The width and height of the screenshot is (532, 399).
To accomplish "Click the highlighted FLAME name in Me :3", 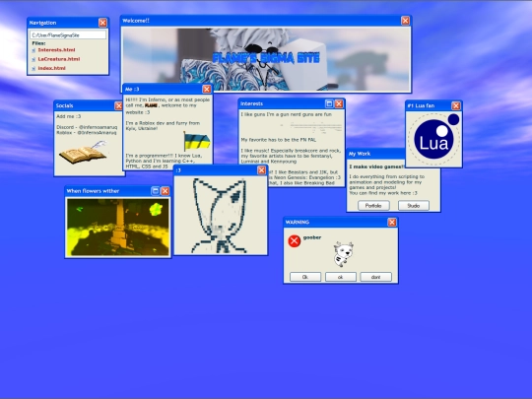I will 151,105.
